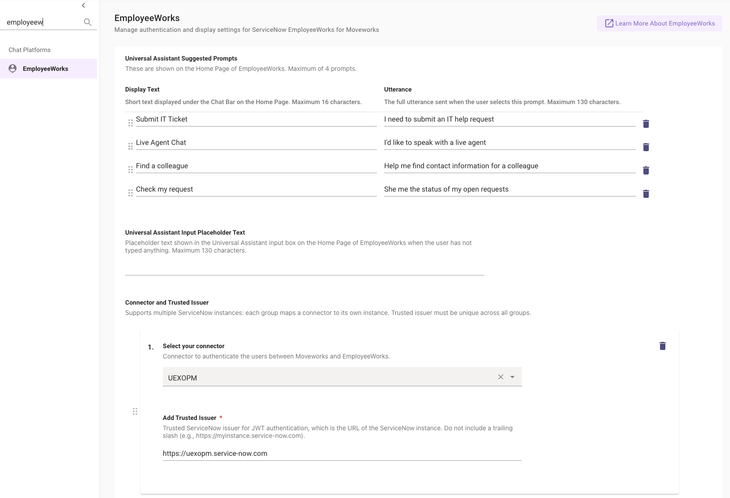Click the Input Placeholder Text field
730x498 pixels.
[x=304, y=268]
